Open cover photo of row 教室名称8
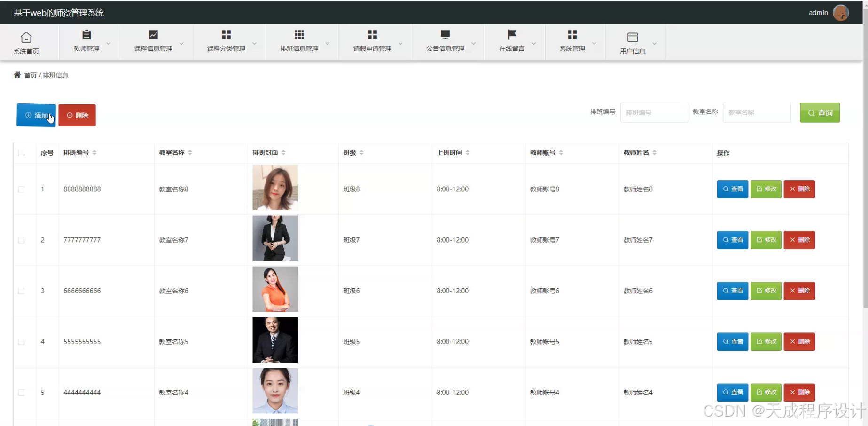This screenshot has height=426, width=868. click(x=275, y=188)
